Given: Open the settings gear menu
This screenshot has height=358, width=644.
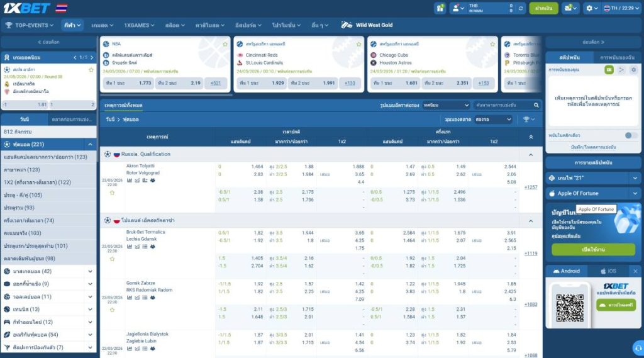Looking at the screenshot, I should (x=592, y=8).
